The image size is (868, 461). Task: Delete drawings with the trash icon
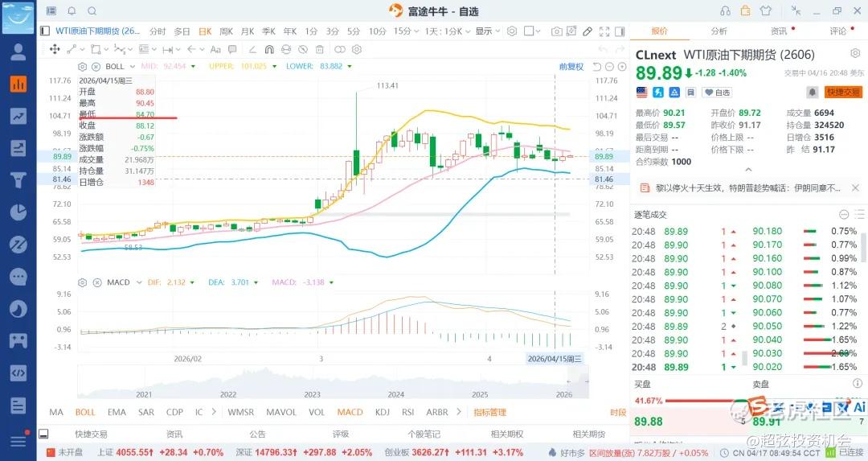coord(319,49)
